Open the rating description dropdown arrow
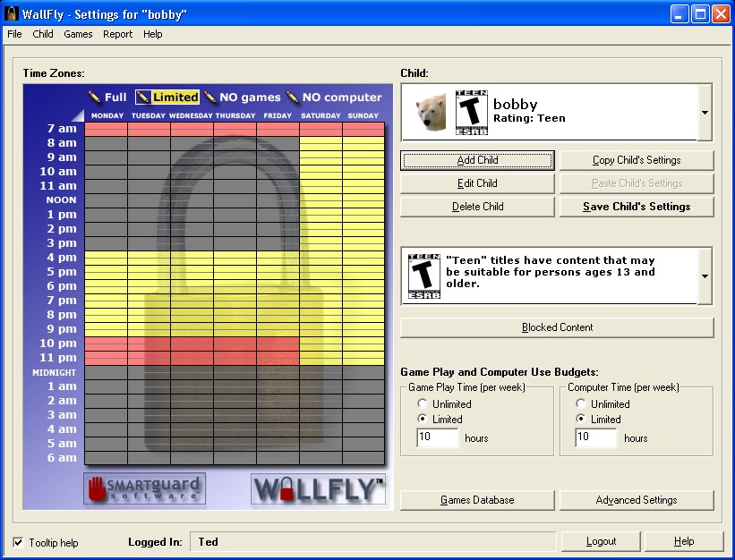This screenshot has height=560, width=735. [x=705, y=276]
